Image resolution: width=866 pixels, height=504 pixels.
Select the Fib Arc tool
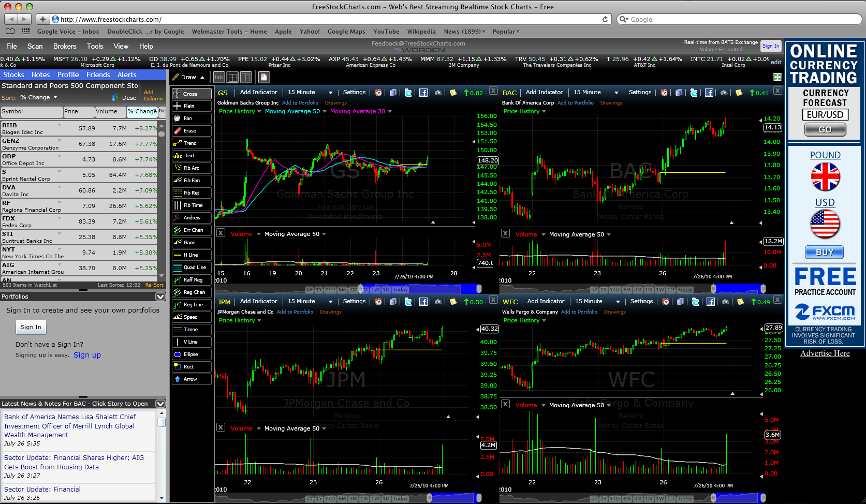(192, 168)
